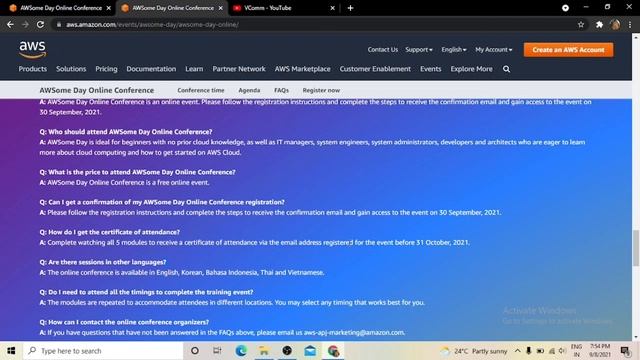Click the Type here to search box
Viewport: 640px width, 360px height.
(x=103, y=351)
